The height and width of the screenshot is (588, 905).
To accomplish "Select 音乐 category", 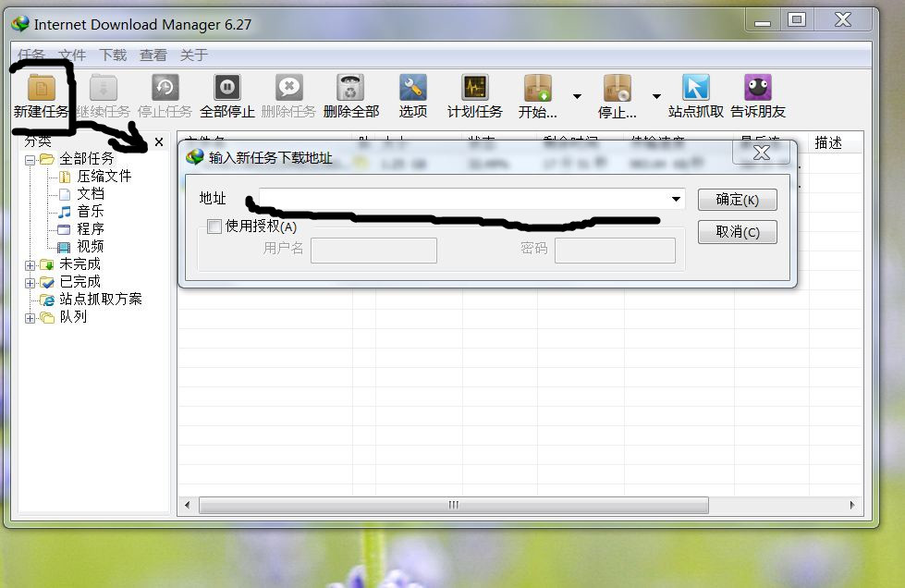I will [91, 211].
